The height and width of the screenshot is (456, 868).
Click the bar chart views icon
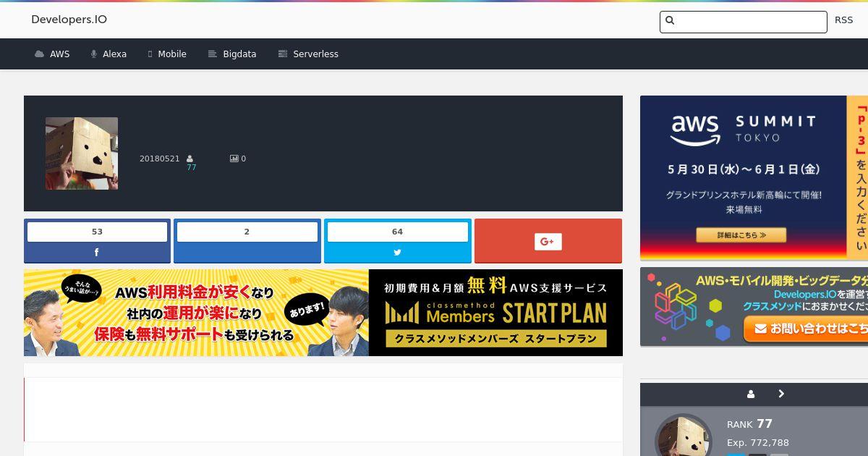point(234,159)
